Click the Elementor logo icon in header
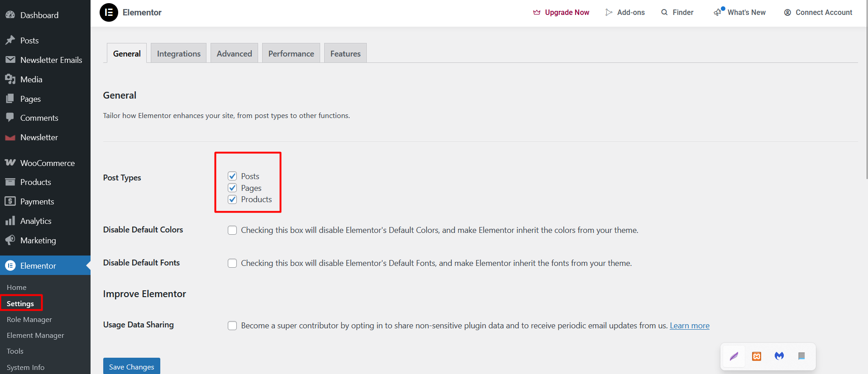 (109, 12)
